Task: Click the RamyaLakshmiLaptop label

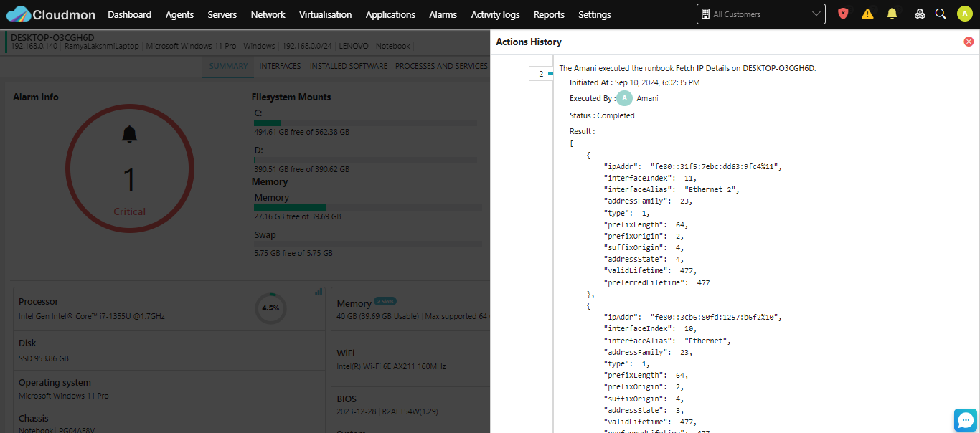Action: point(102,46)
